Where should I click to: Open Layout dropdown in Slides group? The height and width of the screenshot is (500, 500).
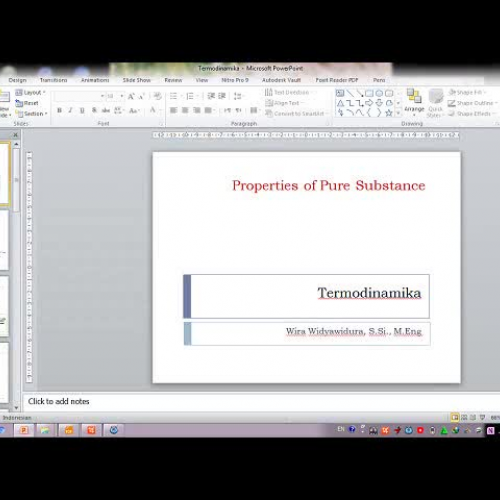tap(30, 93)
